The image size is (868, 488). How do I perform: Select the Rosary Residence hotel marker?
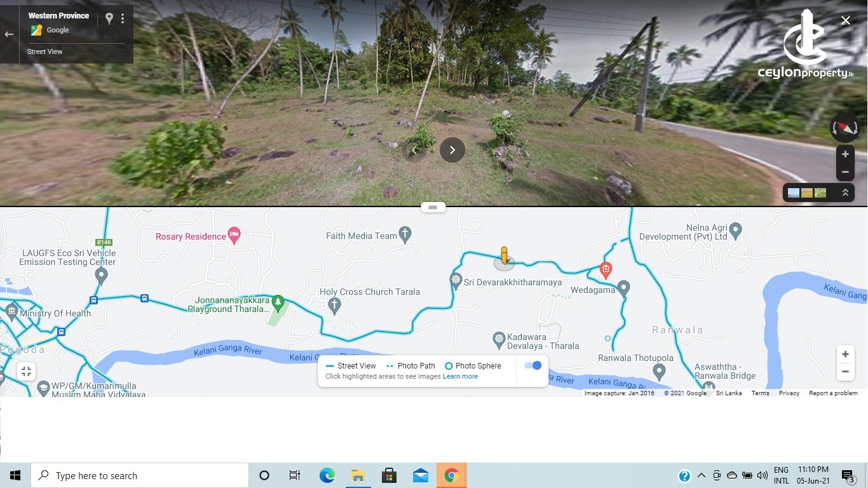point(234,234)
